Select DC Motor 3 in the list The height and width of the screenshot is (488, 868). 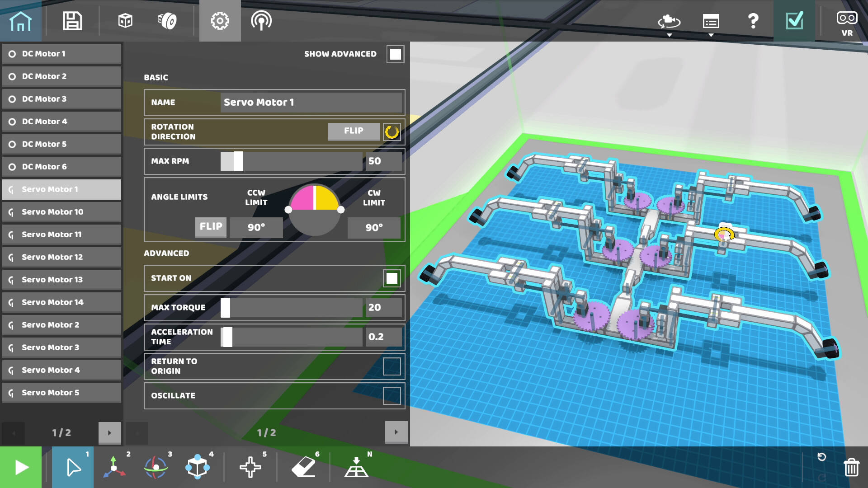[61, 99]
